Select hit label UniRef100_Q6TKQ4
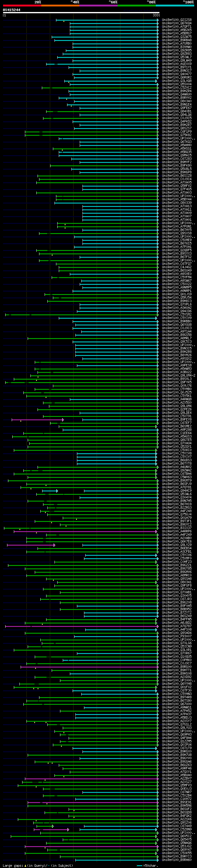Viewport: 197px width, 868px height. (176, 23)
